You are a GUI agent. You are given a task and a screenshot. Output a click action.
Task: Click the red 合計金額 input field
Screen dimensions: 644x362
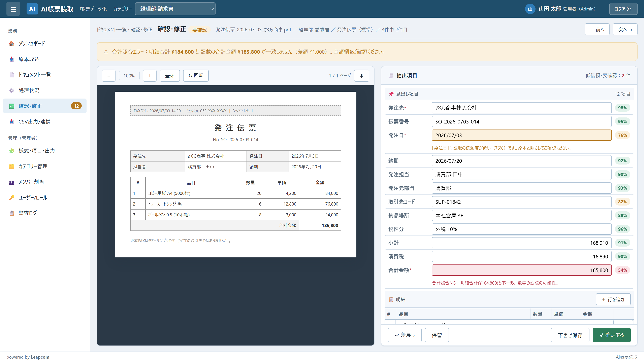tap(521, 270)
